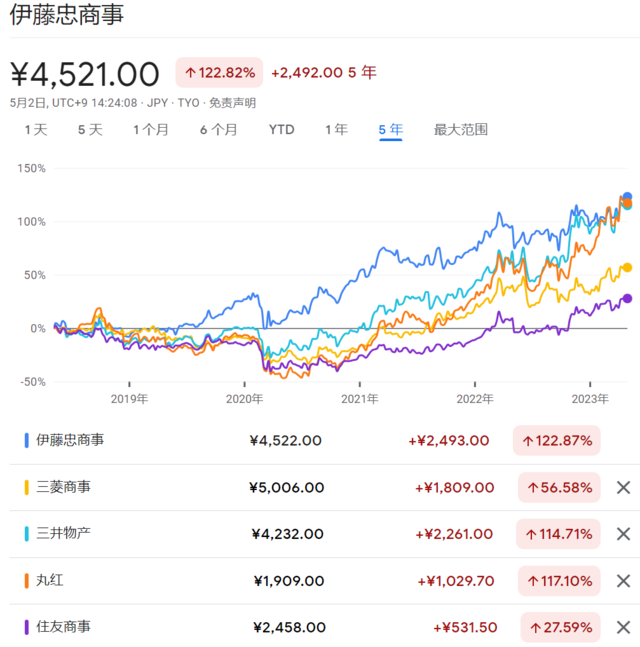Switch to the 1 天 time range tab

(x=35, y=129)
